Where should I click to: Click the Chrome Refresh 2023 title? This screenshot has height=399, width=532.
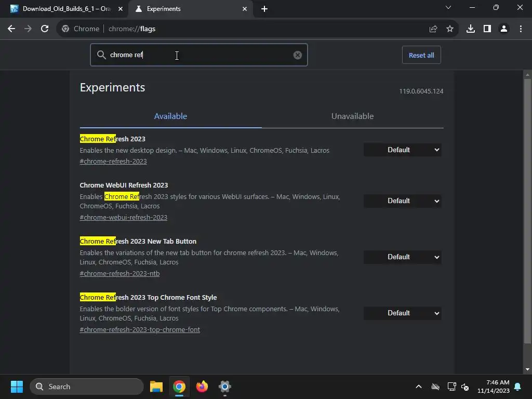point(112,139)
